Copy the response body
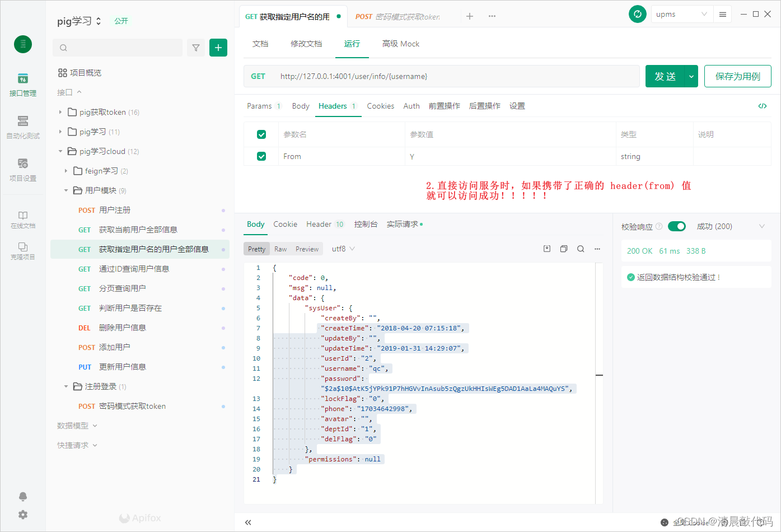 click(x=564, y=249)
